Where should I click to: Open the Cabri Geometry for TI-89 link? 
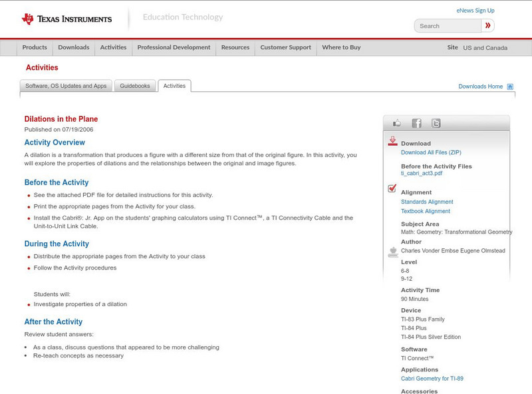pyautogui.click(x=432, y=379)
